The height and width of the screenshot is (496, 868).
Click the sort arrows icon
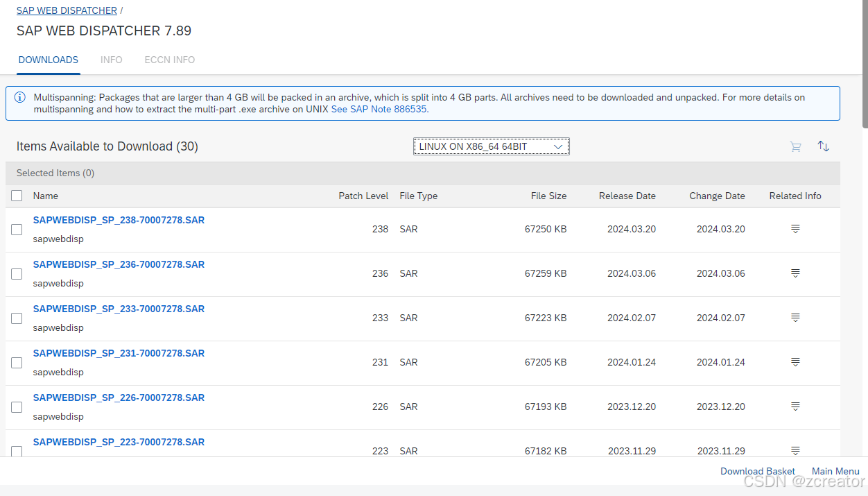tap(823, 146)
